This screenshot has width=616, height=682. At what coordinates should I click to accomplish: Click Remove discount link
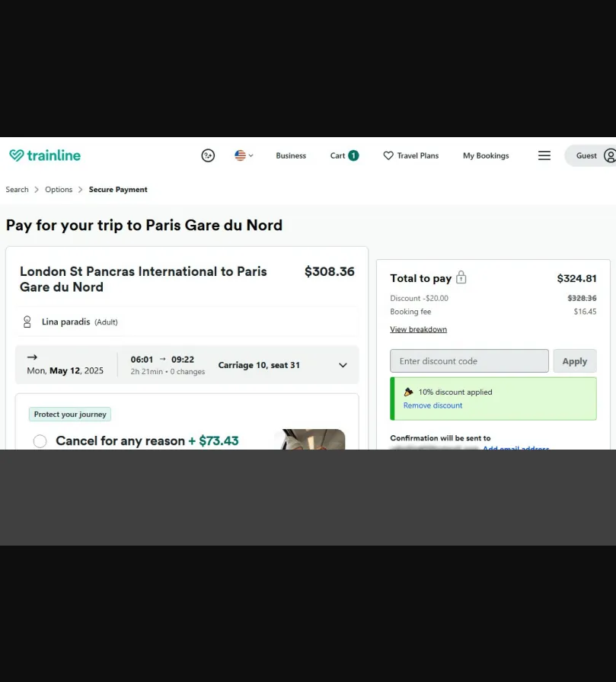(432, 405)
